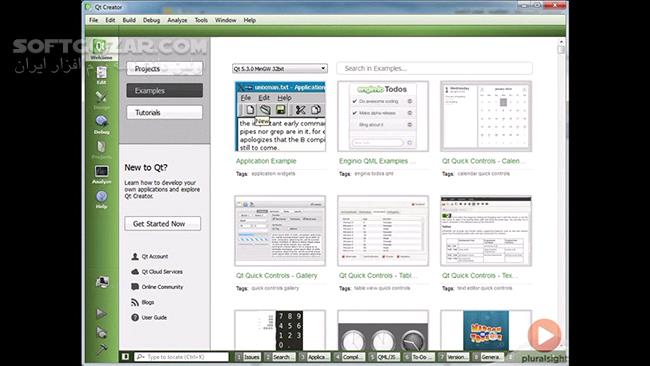Image resolution: width=650 pixels, height=366 pixels.
Task: Open the Help mode icon
Action: (102, 199)
